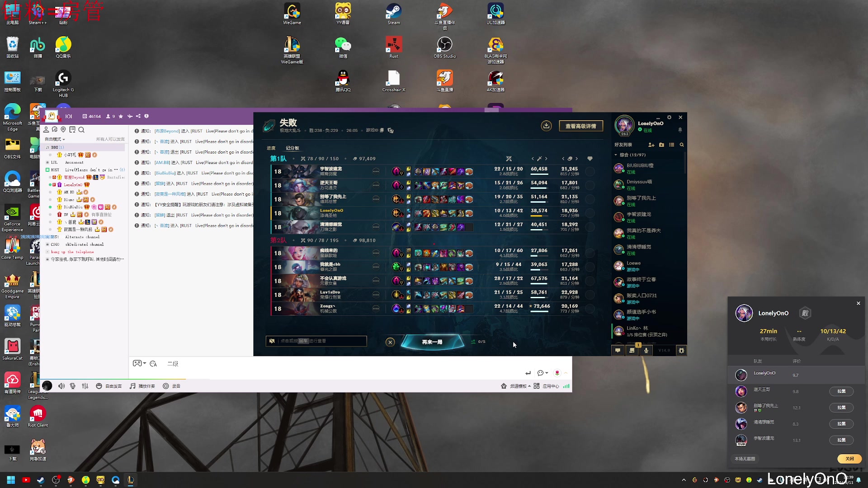Image resolution: width=868 pixels, height=488 pixels.
Task: Launch OBS Studio from the desktop
Action: pos(445,47)
